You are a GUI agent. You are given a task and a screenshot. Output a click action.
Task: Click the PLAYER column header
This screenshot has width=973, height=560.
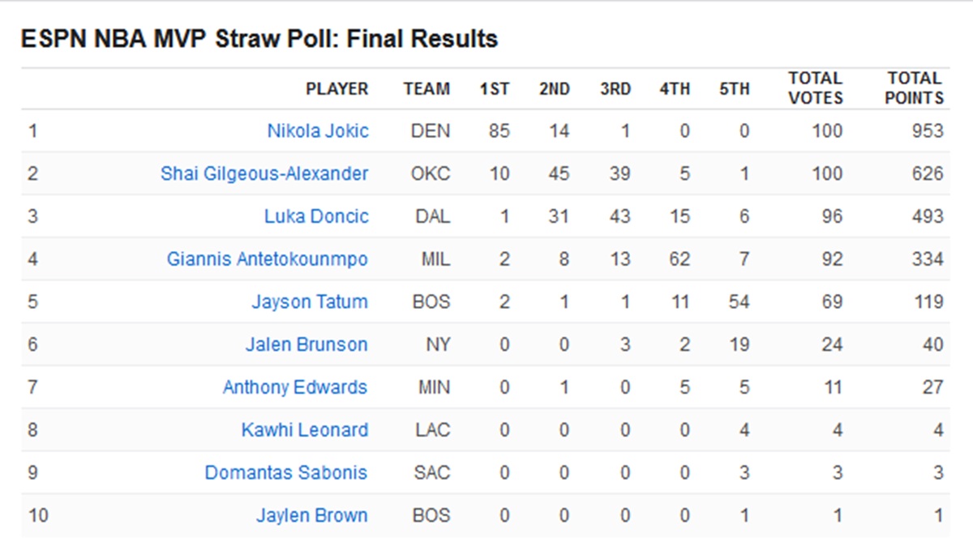(x=336, y=89)
